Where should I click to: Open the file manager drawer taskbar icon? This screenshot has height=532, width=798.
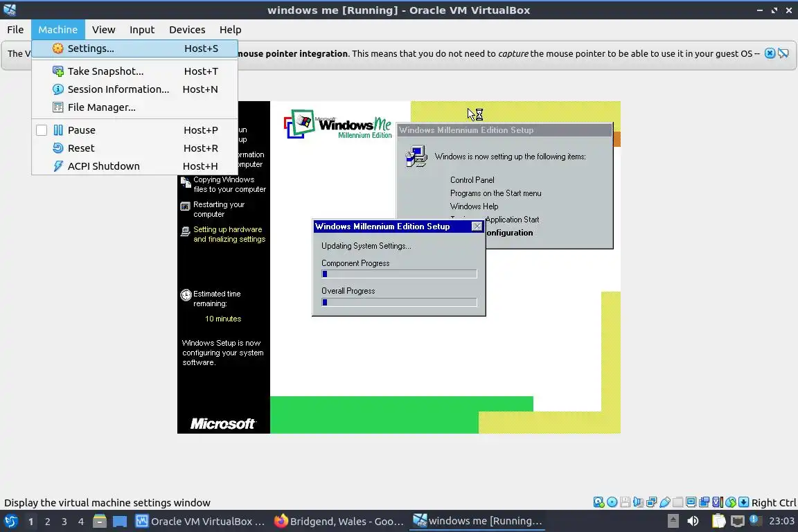pos(100,522)
